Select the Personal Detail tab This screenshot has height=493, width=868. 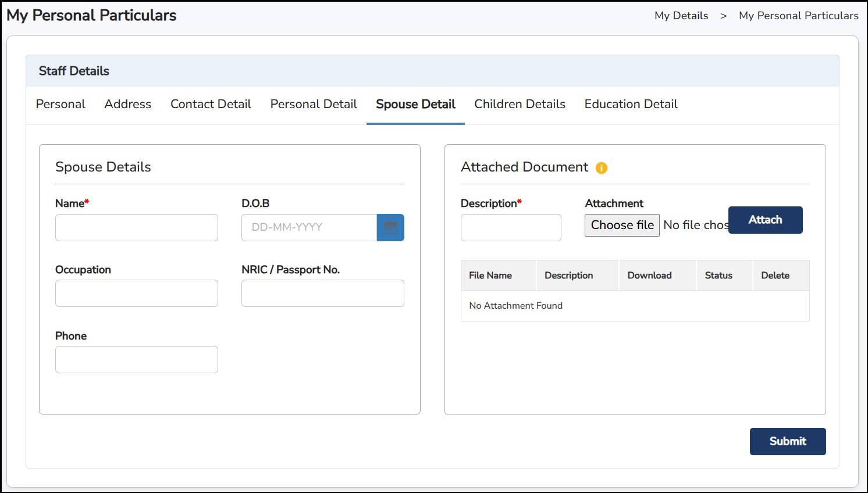pyautogui.click(x=314, y=104)
